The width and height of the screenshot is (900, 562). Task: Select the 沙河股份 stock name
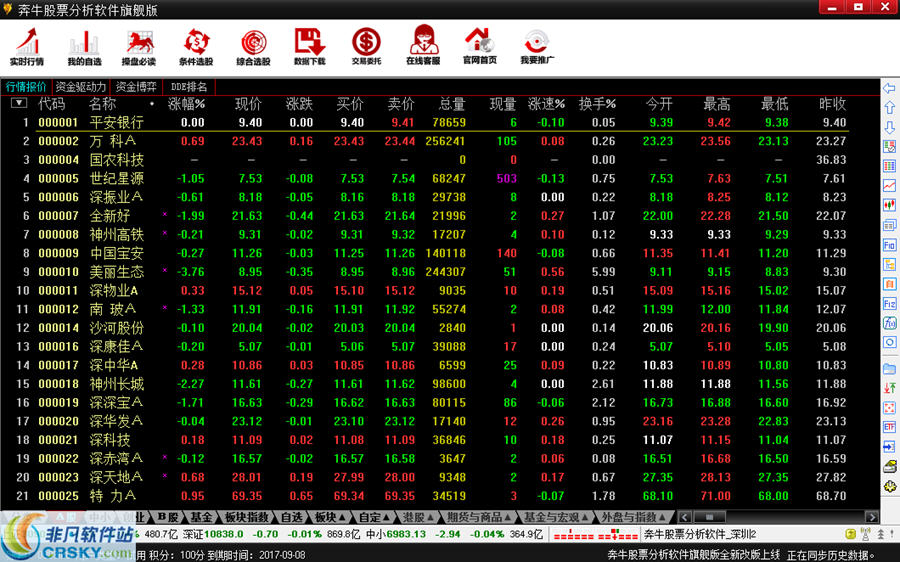(x=117, y=328)
